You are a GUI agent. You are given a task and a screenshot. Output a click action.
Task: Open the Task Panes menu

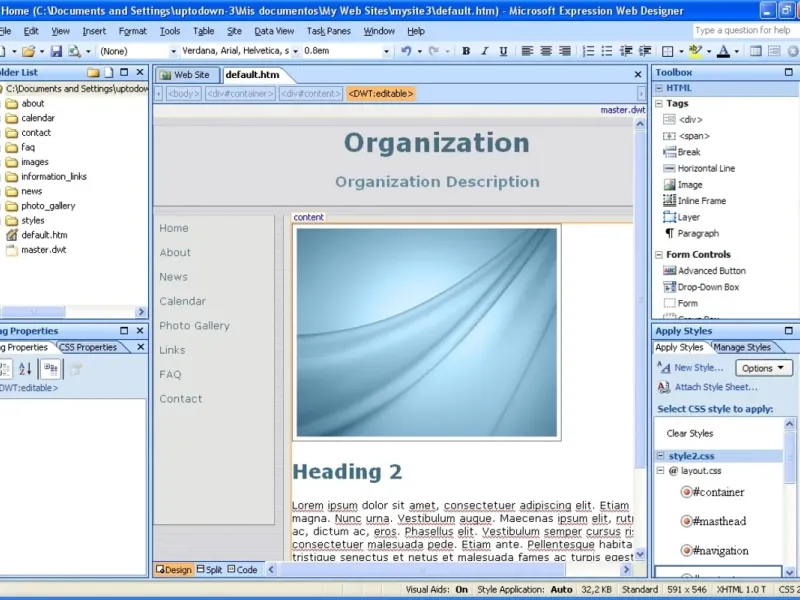(x=329, y=31)
